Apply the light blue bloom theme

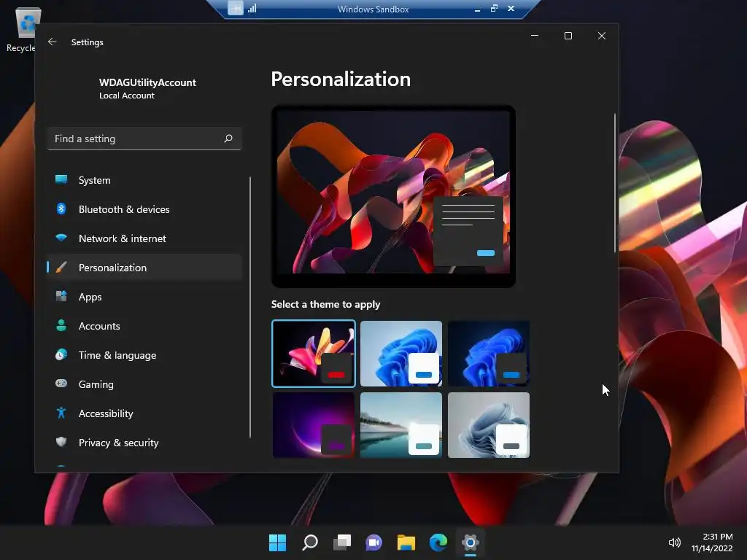401,354
